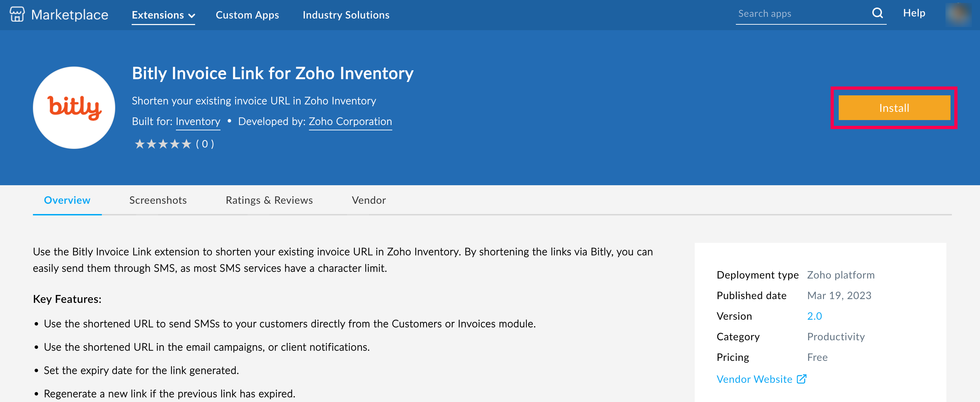The image size is (980, 402).
Task: Switch to the Screenshots tab
Action: pyautogui.click(x=158, y=200)
